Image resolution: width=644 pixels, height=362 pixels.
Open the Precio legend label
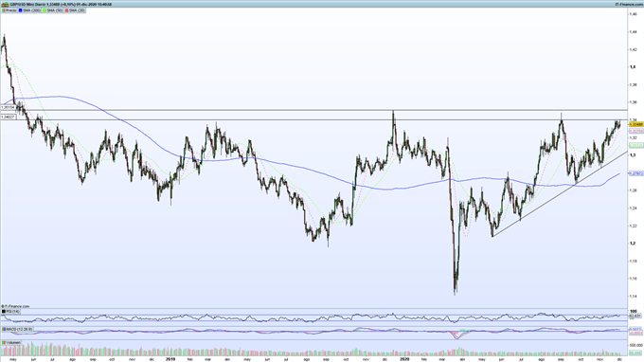click(x=11, y=10)
